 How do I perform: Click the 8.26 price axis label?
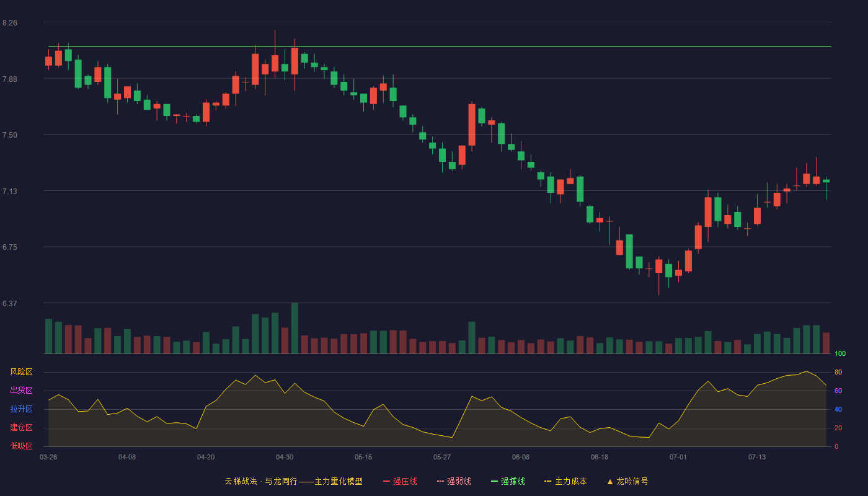(x=10, y=23)
